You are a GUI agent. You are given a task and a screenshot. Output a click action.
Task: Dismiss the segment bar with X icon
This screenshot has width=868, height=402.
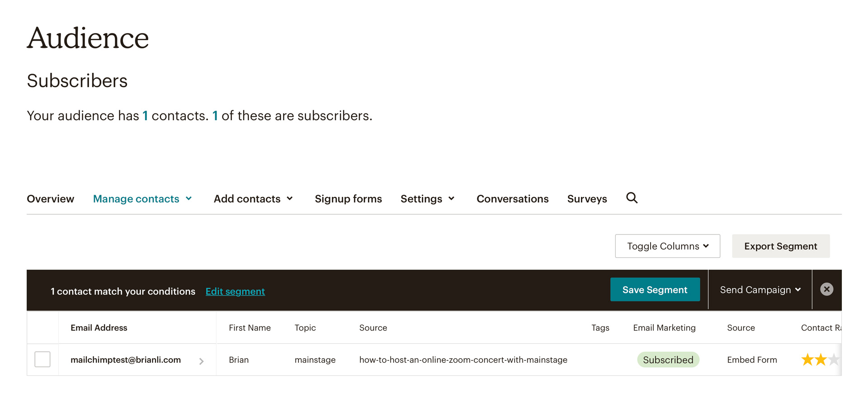(x=826, y=289)
